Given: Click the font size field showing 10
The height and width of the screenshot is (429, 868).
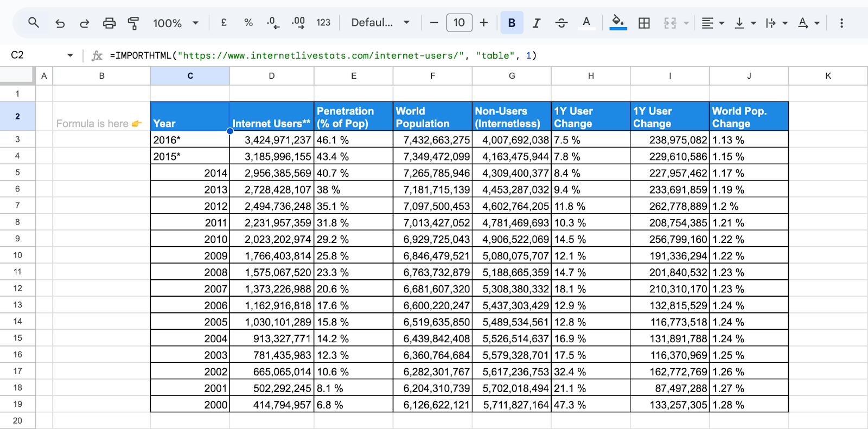Looking at the screenshot, I should click(x=459, y=23).
